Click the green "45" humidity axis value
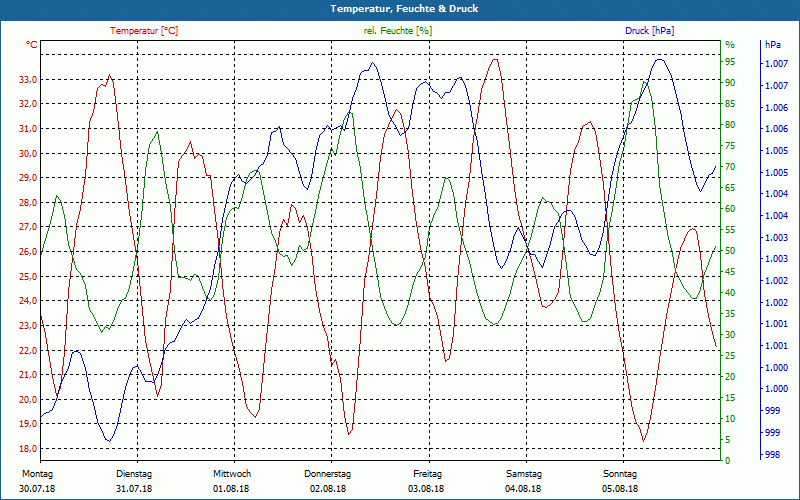The image size is (800, 500). click(730, 272)
